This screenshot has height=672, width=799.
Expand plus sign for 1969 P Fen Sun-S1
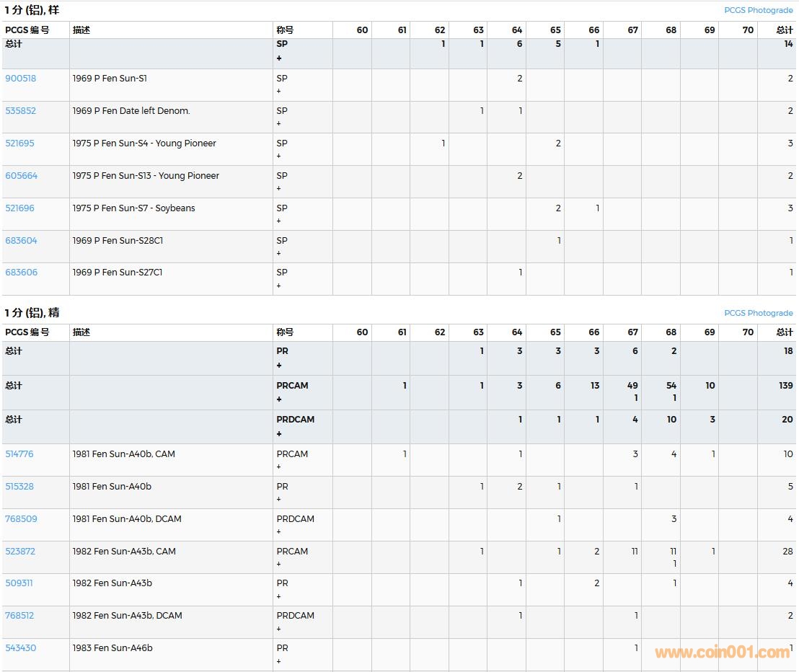pos(279,92)
